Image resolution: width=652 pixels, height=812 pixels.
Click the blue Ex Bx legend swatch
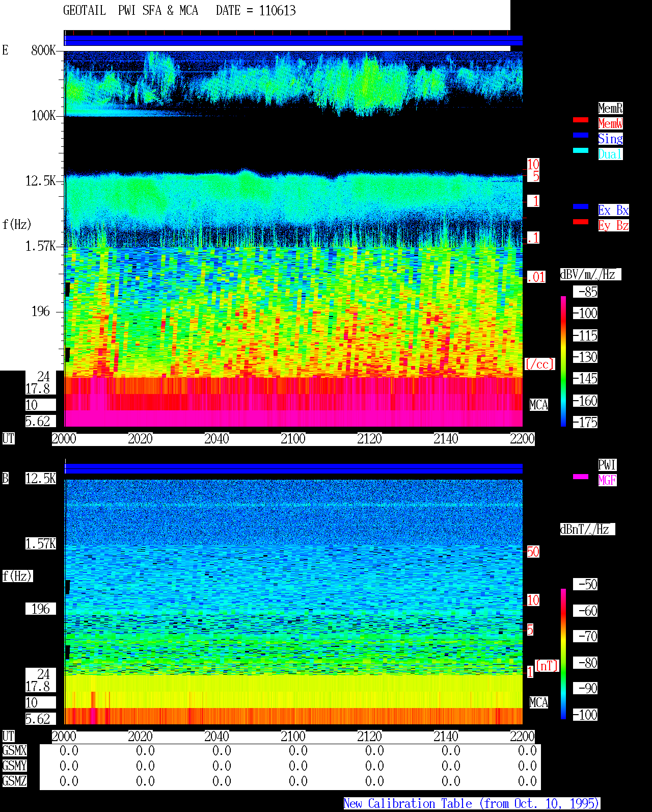click(581, 206)
